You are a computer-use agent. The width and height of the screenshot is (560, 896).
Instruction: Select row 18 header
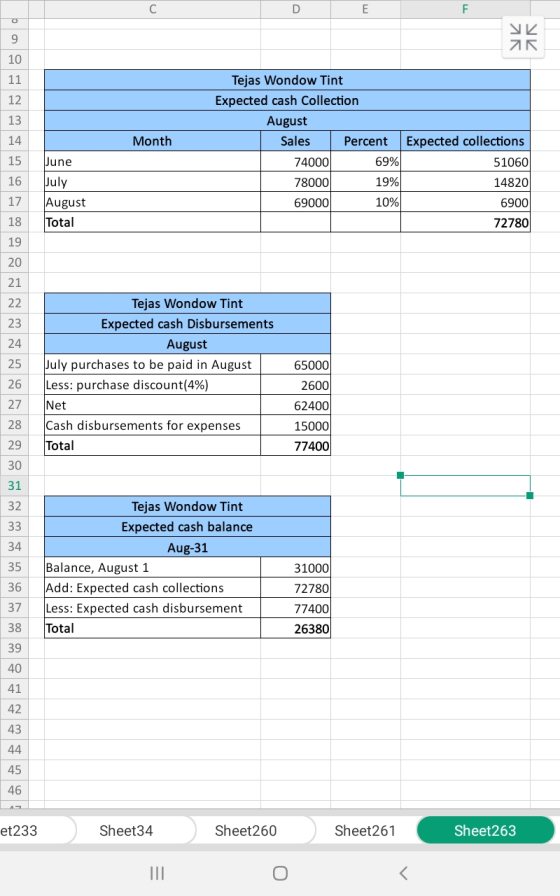click(14, 222)
